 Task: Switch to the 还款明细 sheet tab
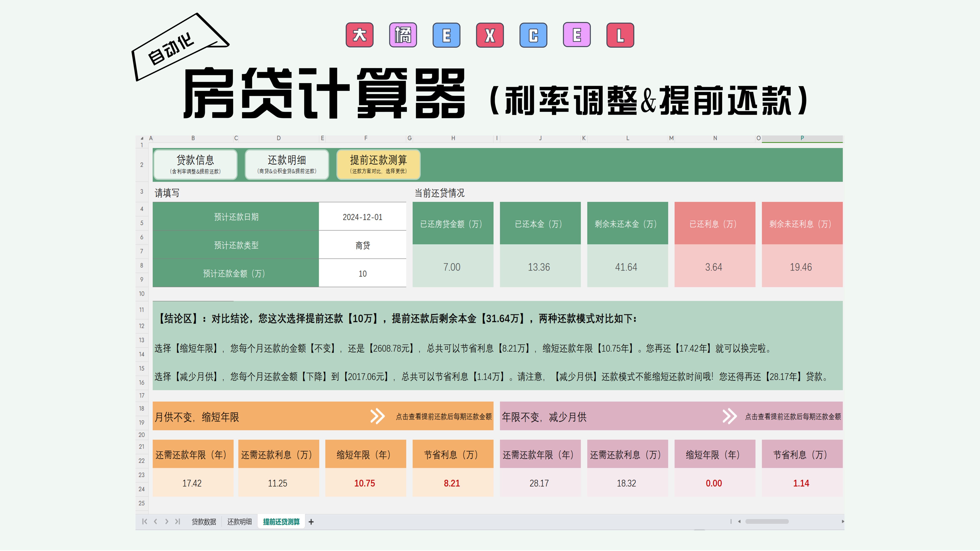point(240,522)
